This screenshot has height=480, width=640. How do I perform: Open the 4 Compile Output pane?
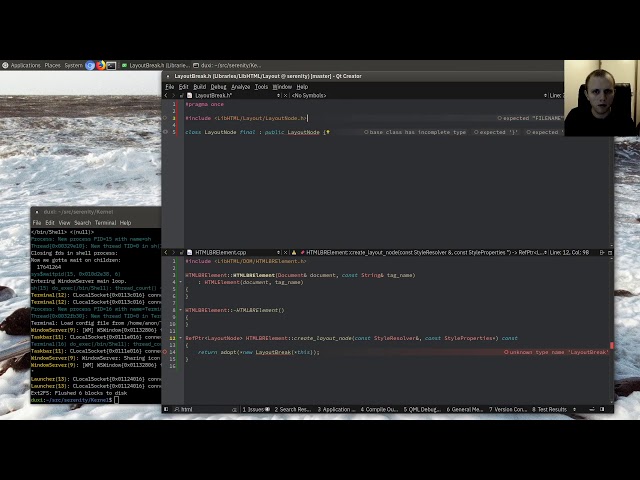point(379,409)
